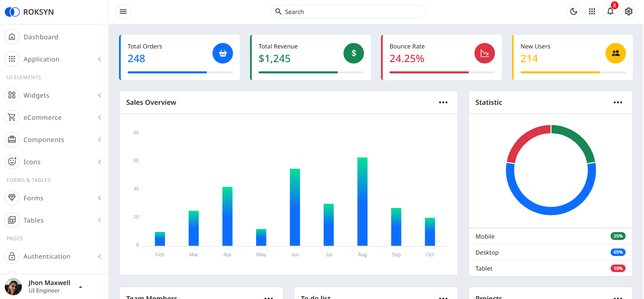
Task: Click the Icons smiley icon
Action: click(x=12, y=162)
